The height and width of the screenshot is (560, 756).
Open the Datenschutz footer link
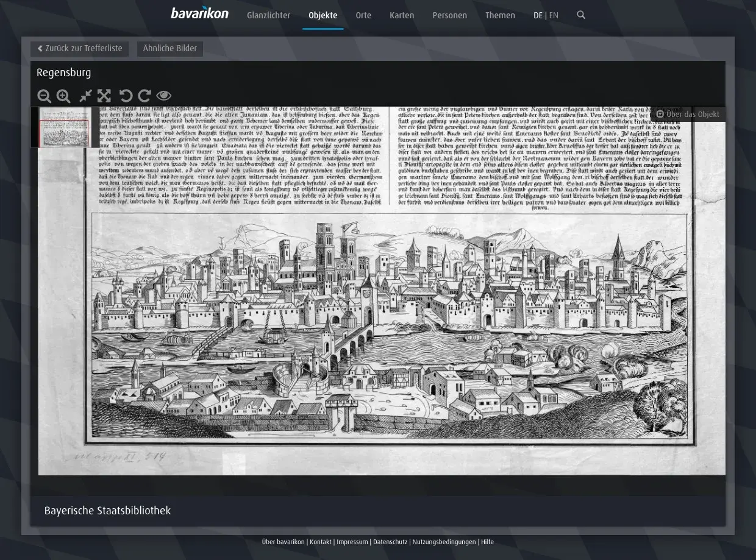(x=390, y=542)
